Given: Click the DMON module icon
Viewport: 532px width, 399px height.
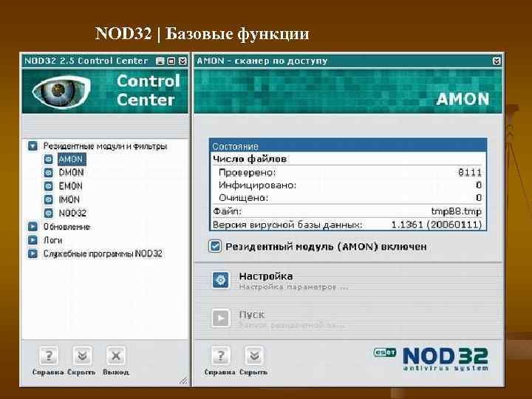Looking at the screenshot, I should tap(49, 173).
